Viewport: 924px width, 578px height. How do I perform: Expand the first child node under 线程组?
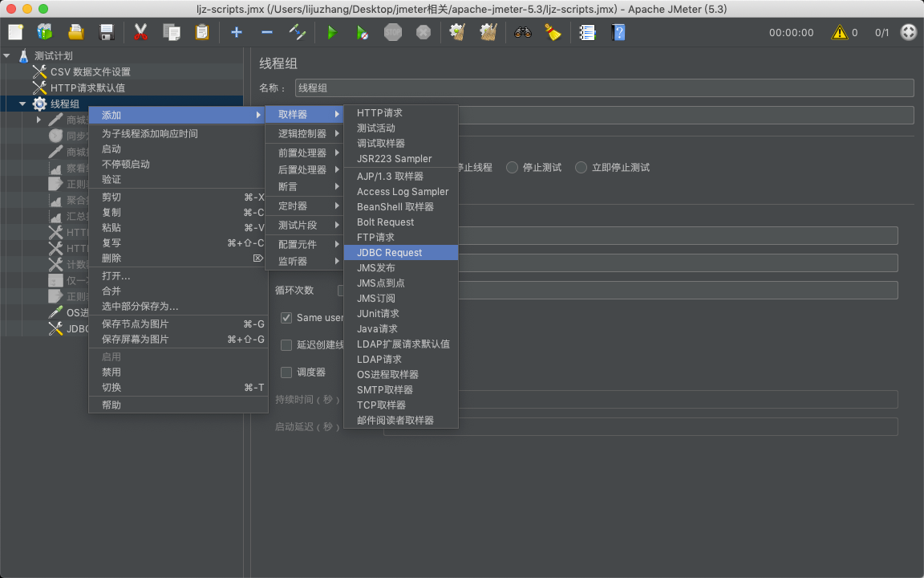coord(38,120)
